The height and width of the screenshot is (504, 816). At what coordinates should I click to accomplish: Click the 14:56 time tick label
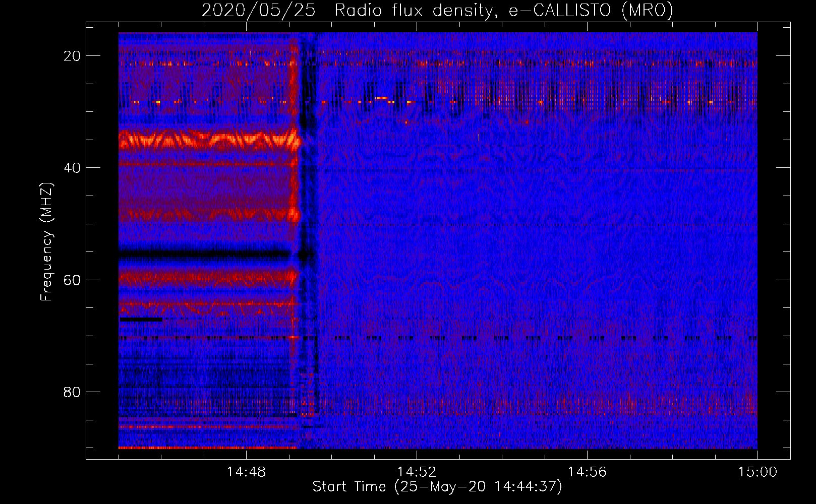[x=587, y=472]
